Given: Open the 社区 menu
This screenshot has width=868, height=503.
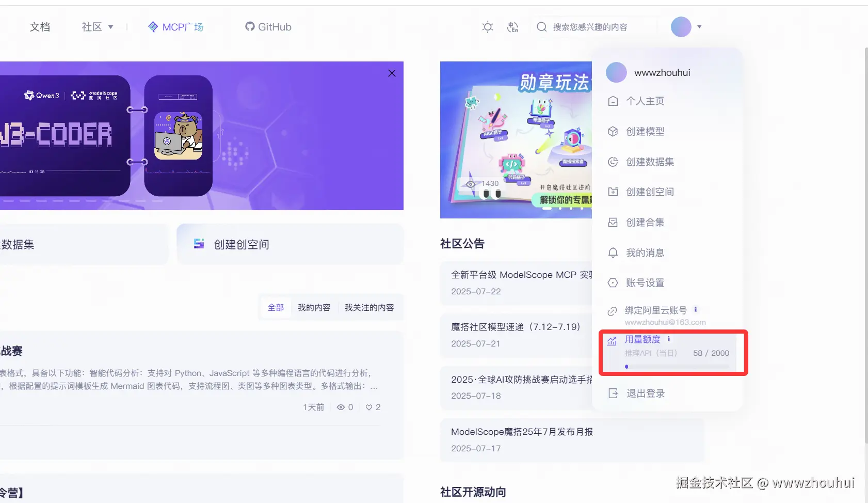Looking at the screenshot, I should 92,27.
